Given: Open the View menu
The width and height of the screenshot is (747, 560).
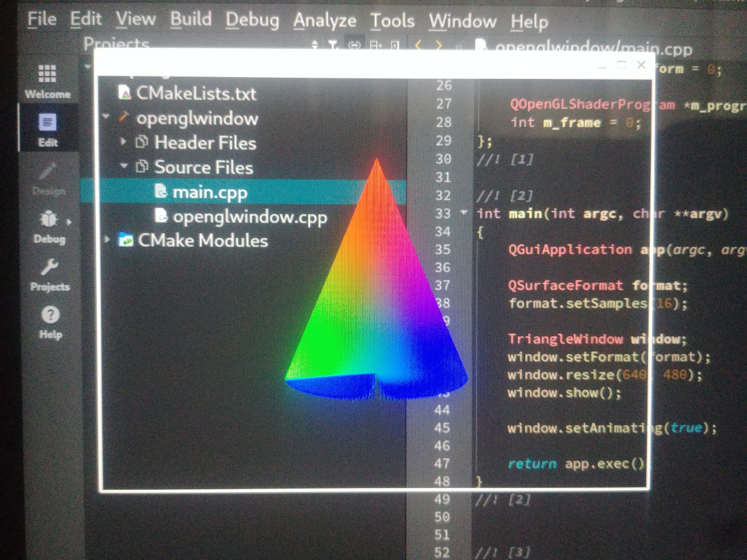Looking at the screenshot, I should click(136, 19).
